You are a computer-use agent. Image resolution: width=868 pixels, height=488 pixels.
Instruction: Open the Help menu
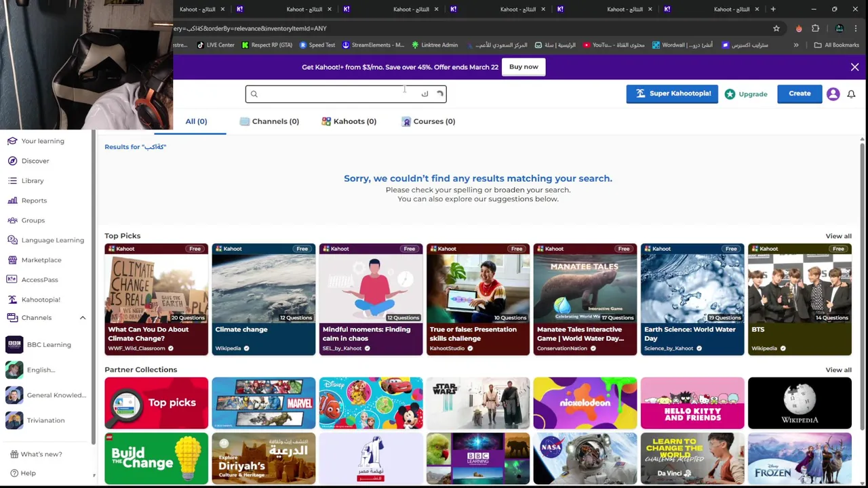click(22, 473)
